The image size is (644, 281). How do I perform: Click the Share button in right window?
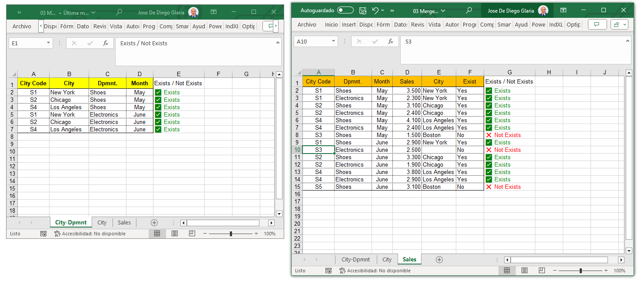click(619, 24)
